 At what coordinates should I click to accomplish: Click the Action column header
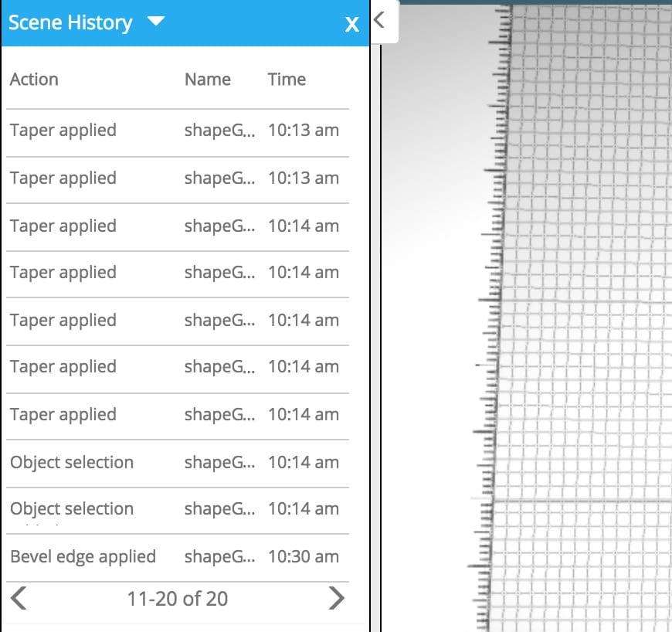pyautogui.click(x=34, y=79)
